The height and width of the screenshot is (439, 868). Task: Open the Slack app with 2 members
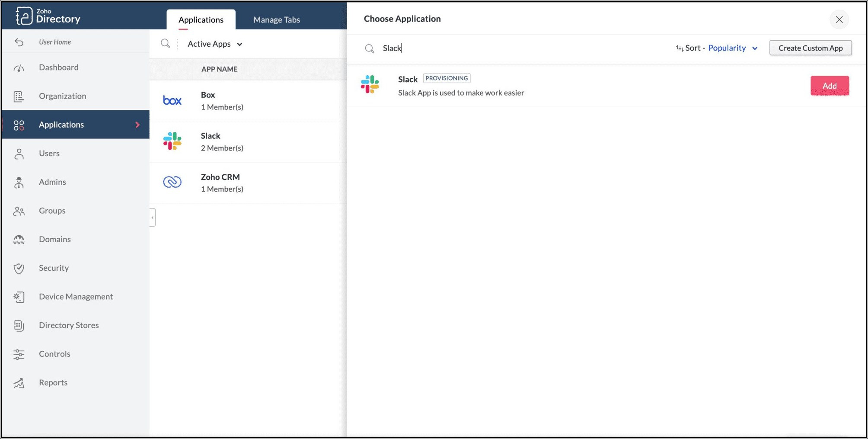pos(248,142)
